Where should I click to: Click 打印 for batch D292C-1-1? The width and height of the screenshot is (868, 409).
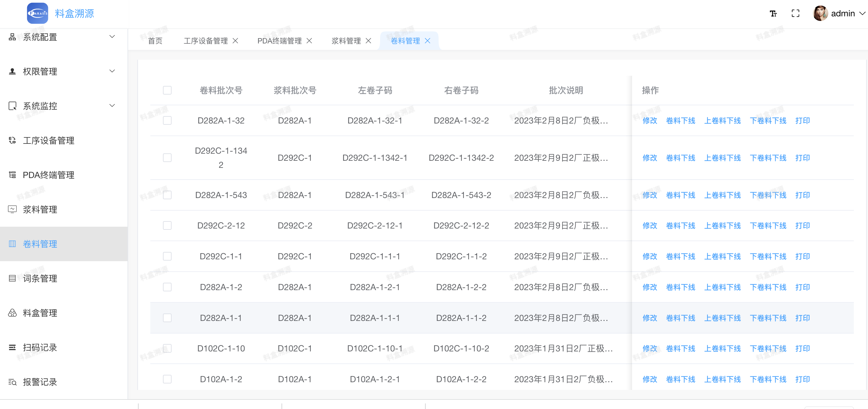point(802,256)
